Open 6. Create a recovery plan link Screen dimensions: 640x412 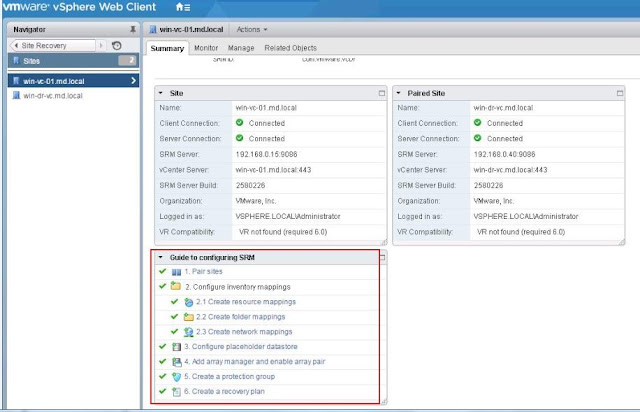[x=224, y=391]
